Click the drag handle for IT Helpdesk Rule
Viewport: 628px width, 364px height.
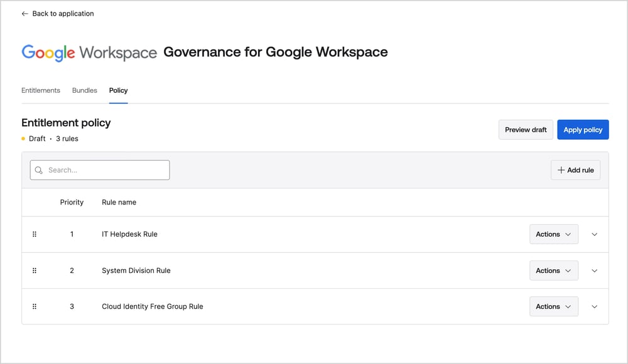tap(35, 234)
